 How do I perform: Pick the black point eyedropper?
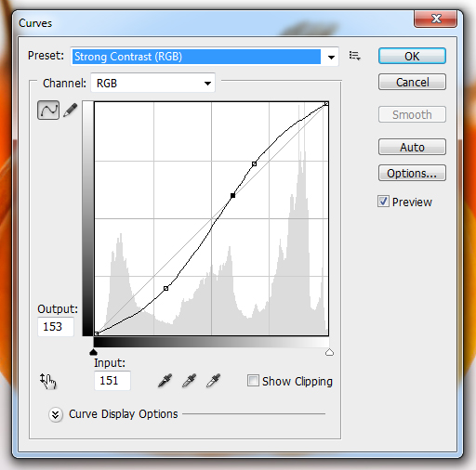[165, 381]
